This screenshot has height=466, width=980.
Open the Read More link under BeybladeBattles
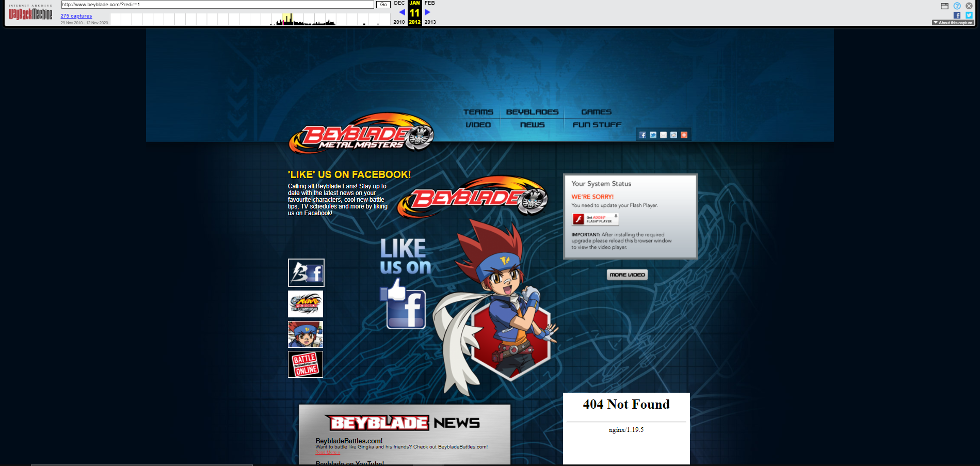pos(328,453)
